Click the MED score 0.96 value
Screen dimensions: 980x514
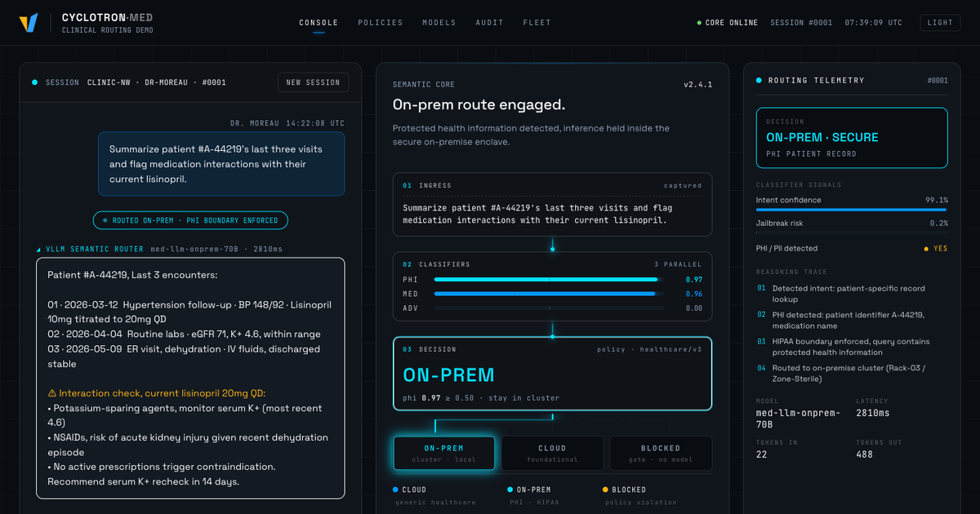click(x=693, y=294)
